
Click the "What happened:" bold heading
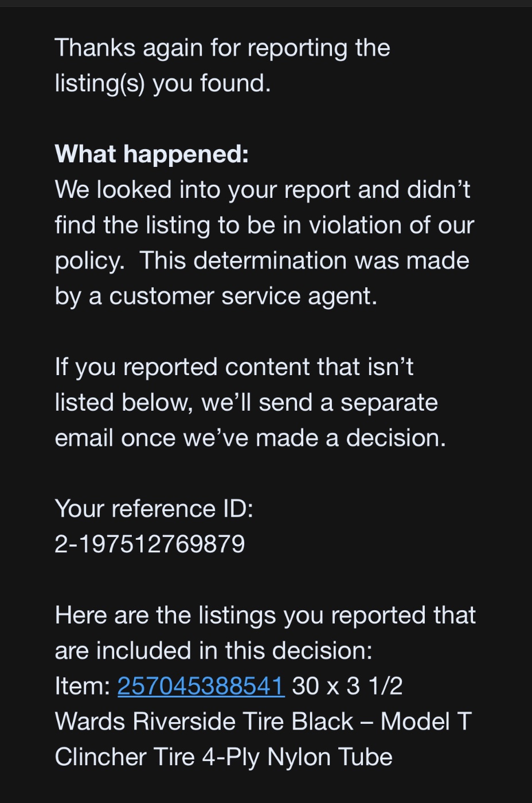click(x=152, y=154)
